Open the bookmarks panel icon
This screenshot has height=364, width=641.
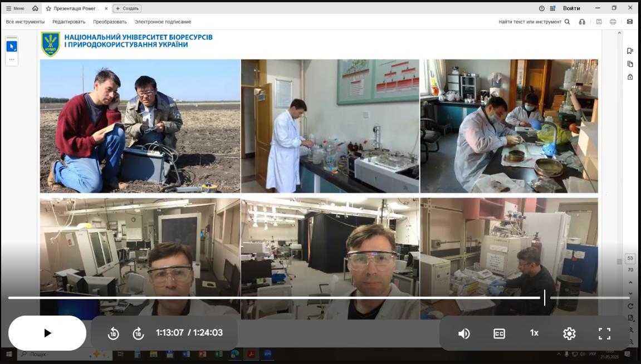point(630,51)
